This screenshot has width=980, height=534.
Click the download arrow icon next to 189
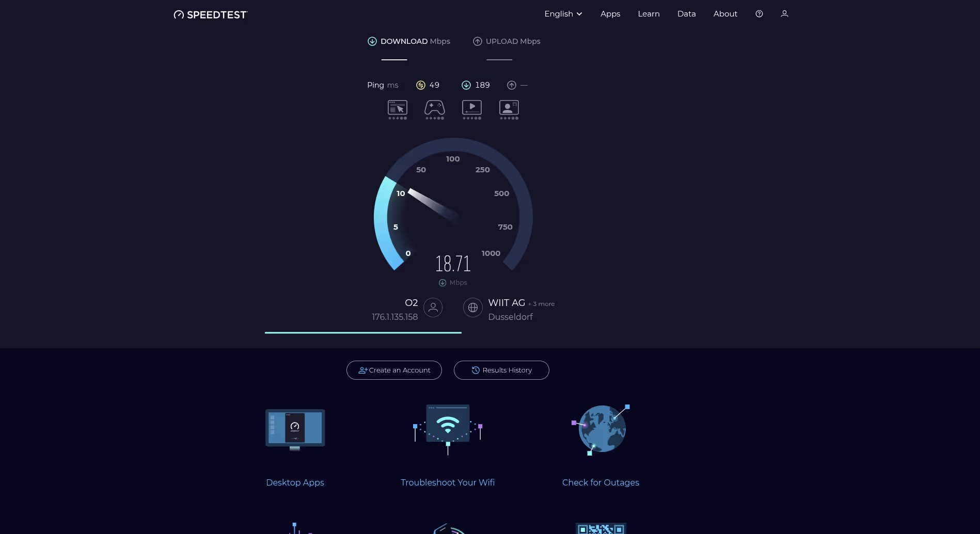466,85
